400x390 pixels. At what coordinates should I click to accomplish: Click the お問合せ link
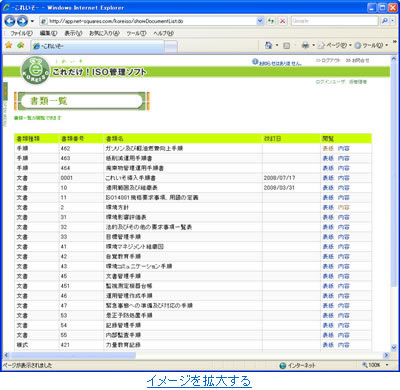pos(357,61)
